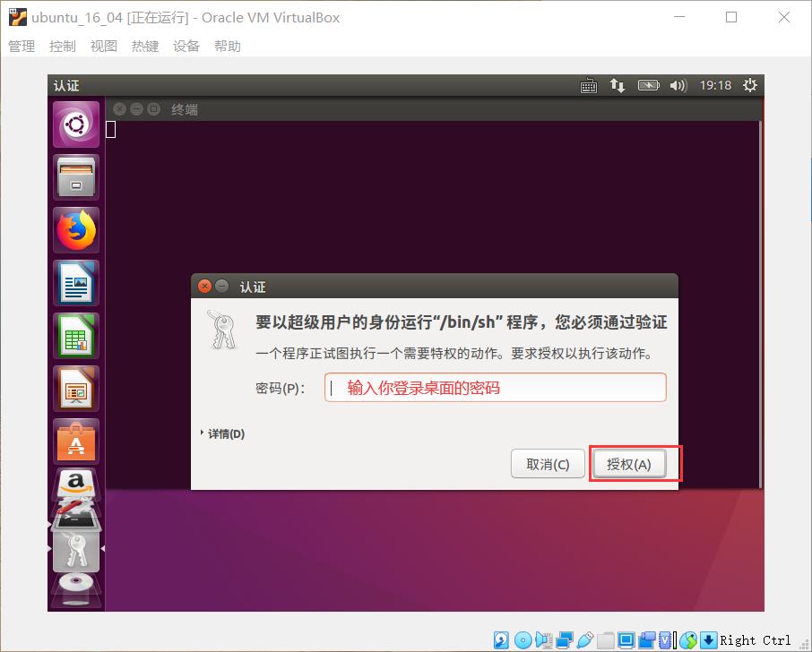The height and width of the screenshot is (652, 812).
Task: Minimize the 终端 terminal window
Action: tap(137, 109)
